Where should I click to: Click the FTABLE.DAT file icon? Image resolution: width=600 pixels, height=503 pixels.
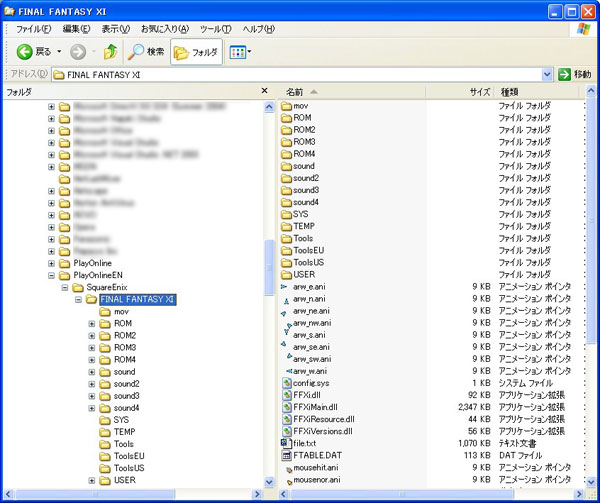tap(286, 456)
